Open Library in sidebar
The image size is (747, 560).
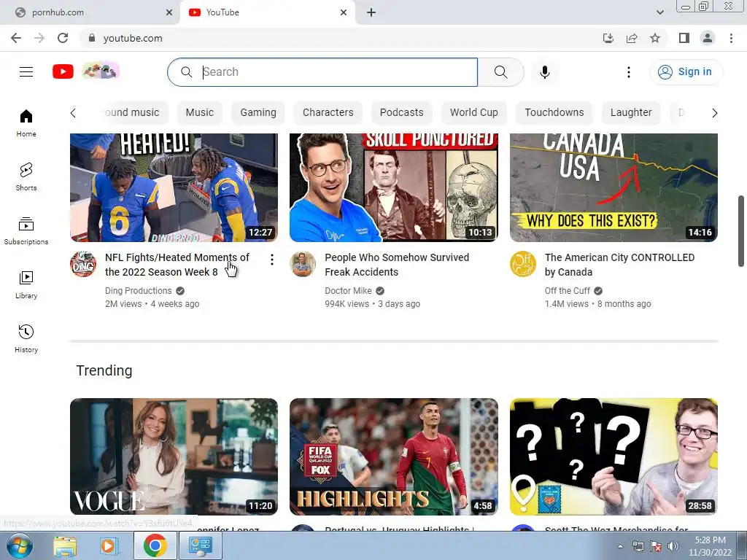[26, 285]
